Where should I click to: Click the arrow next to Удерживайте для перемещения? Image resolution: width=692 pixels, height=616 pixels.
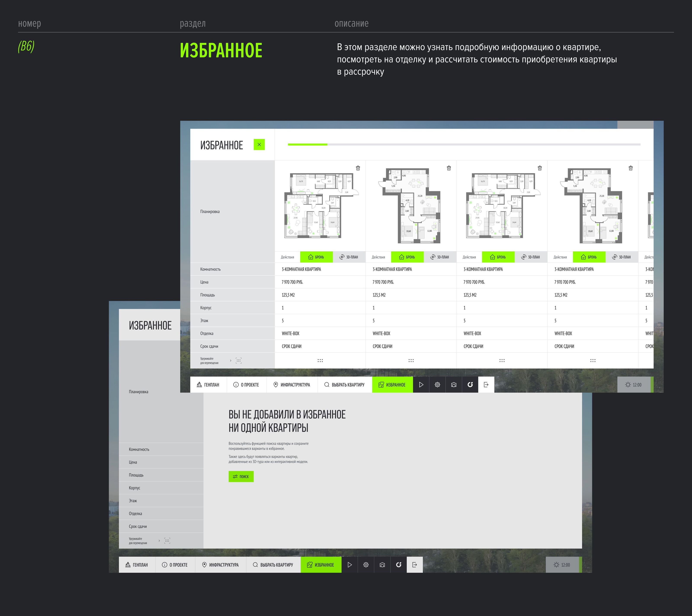pyautogui.click(x=231, y=361)
